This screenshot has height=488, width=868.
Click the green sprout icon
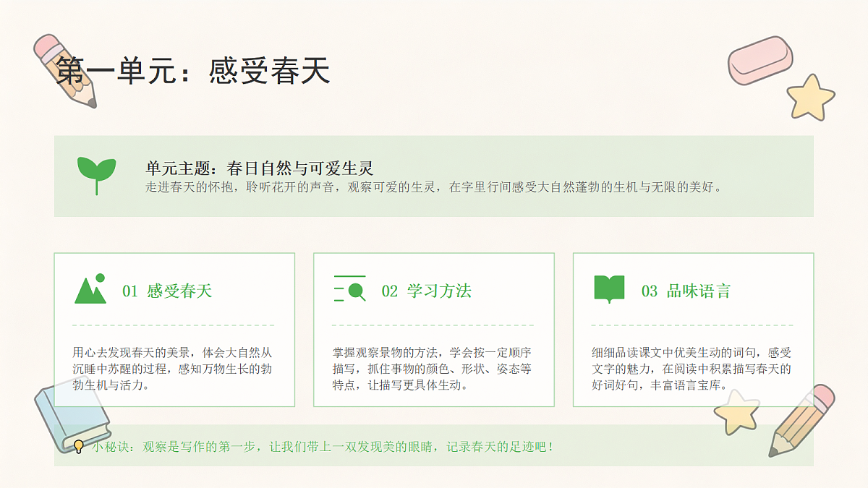pyautogui.click(x=96, y=176)
